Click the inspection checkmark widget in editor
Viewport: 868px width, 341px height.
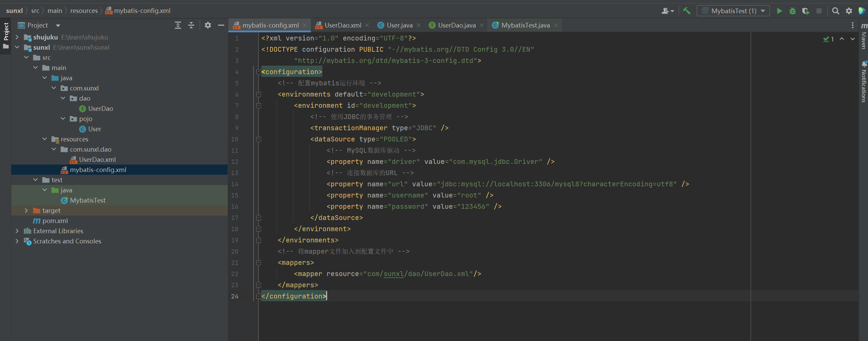pyautogui.click(x=829, y=39)
